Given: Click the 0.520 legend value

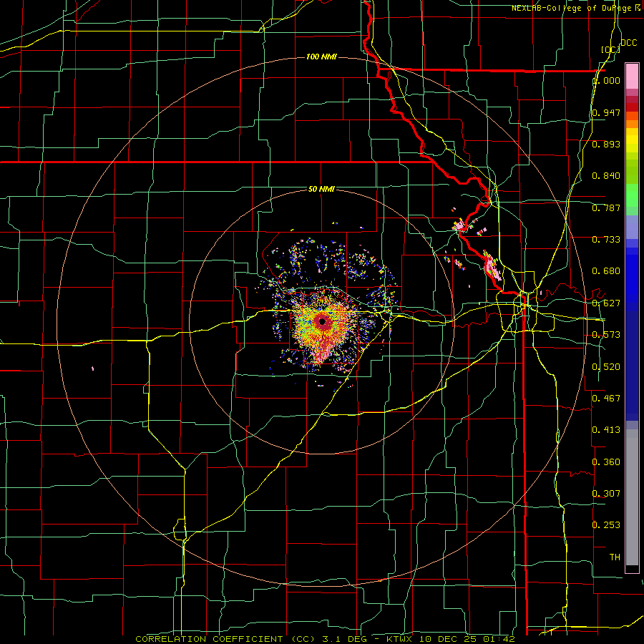Looking at the screenshot, I should (606, 367).
